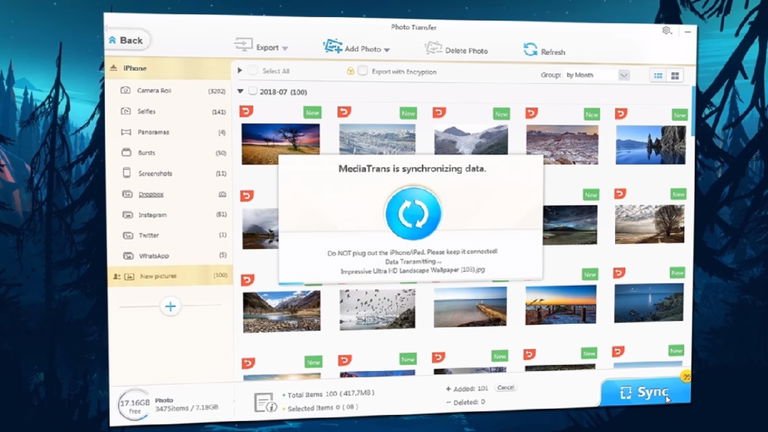768x432 pixels.
Task: Select the pier over sea thumbnail
Action: point(470,307)
